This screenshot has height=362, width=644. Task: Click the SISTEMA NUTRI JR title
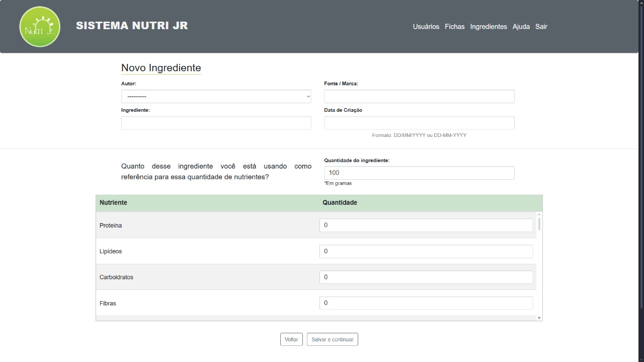(132, 26)
